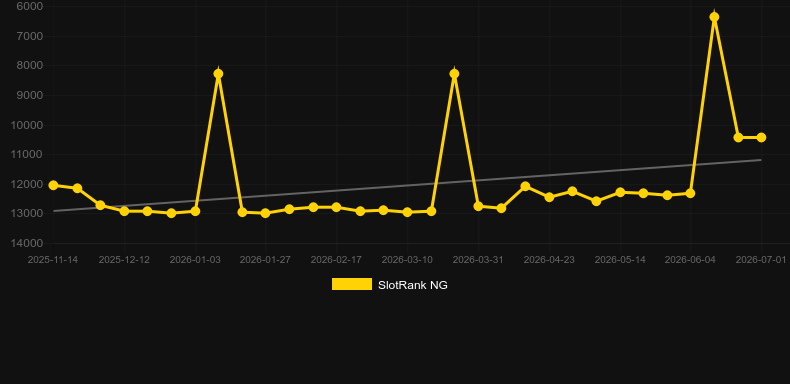Viewport: 790px width, 384px height.
Task: Click the 8000 y-axis label
Action: click(x=30, y=66)
